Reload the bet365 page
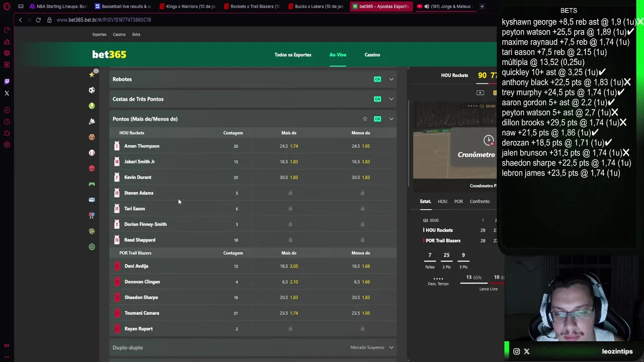The height and width of the screenshot is (362, 644). pos(38,20)
